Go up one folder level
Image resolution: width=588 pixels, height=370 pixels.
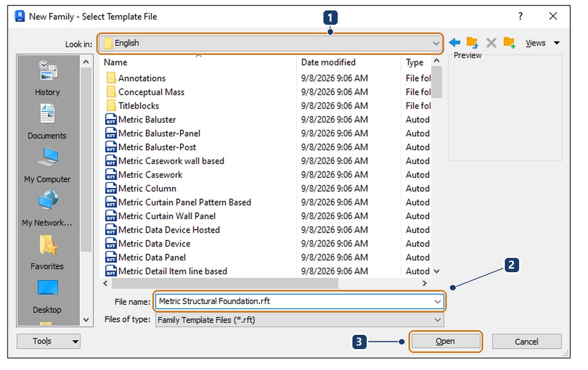coord(472,43)
